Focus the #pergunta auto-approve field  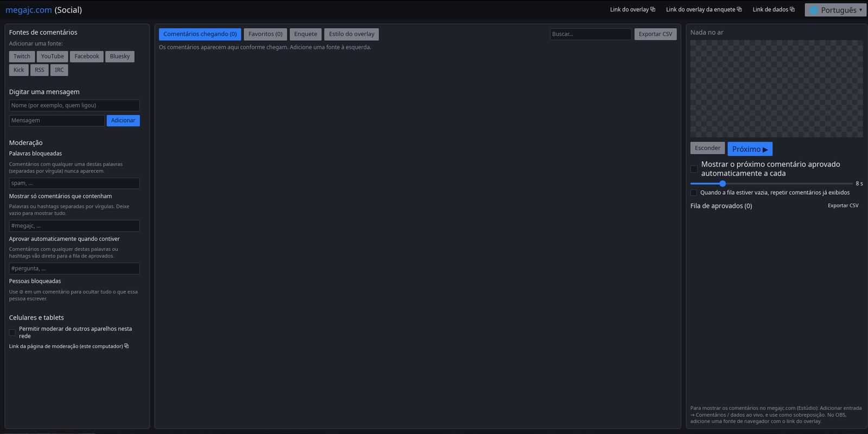pos(74,269)
